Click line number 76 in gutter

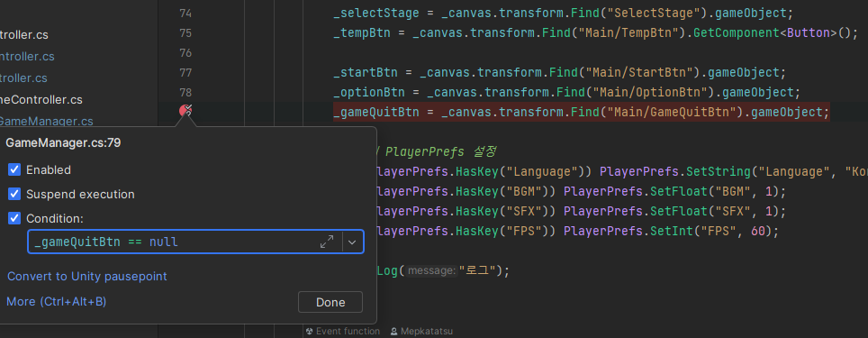tap(185, 52)
